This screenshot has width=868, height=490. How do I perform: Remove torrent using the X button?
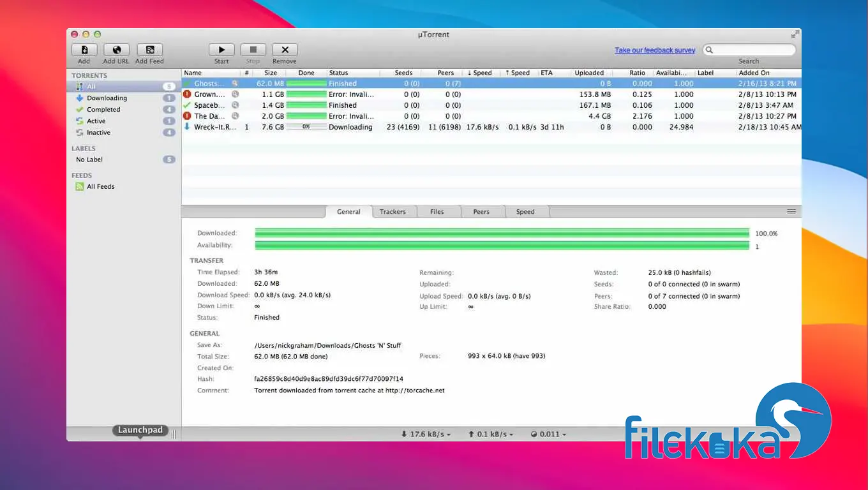[x=285, y=50]
